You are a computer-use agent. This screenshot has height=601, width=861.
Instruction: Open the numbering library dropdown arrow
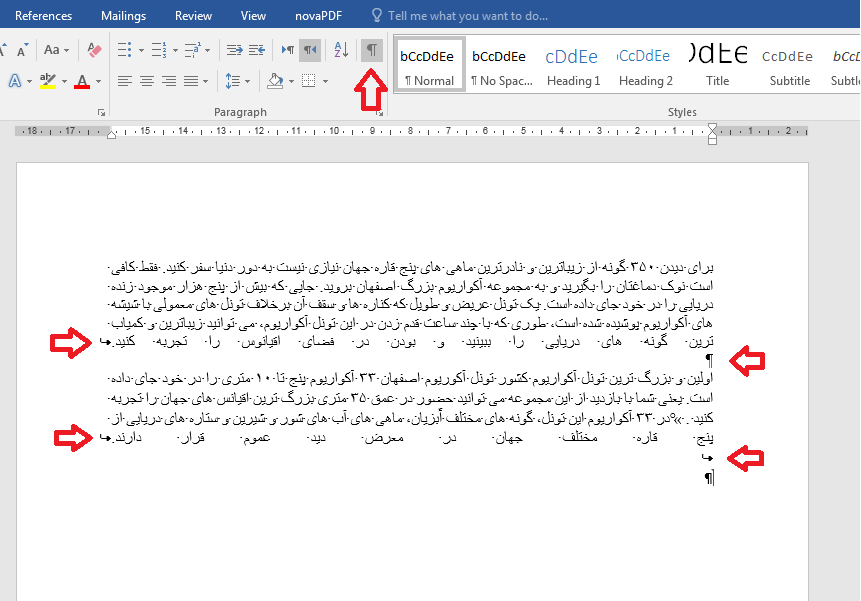175,50
